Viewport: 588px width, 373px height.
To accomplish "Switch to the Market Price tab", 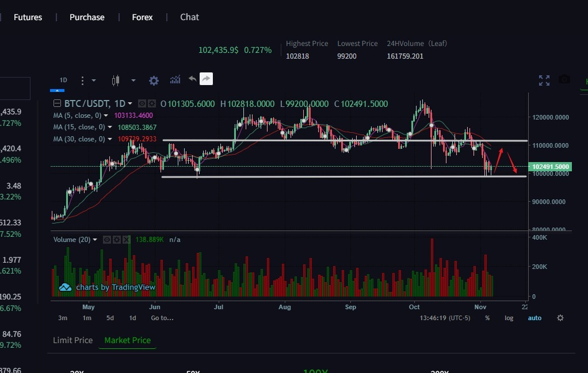I will (x=127, y=340).
